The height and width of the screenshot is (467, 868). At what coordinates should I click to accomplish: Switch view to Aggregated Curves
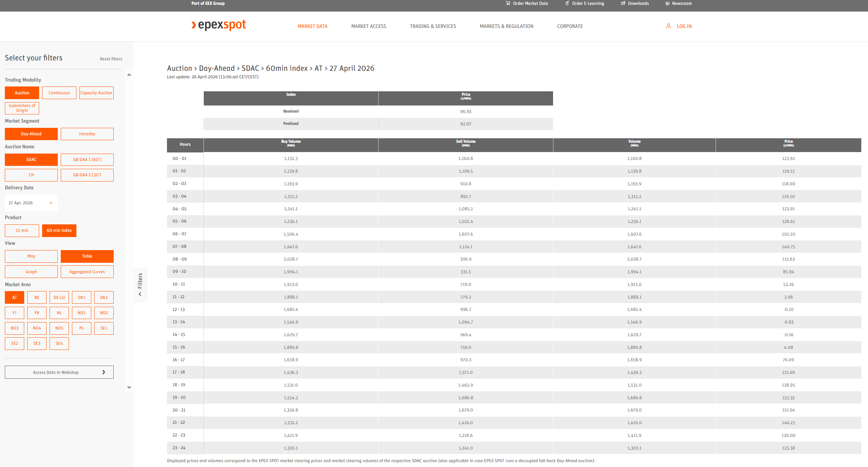tap(87, 272)
